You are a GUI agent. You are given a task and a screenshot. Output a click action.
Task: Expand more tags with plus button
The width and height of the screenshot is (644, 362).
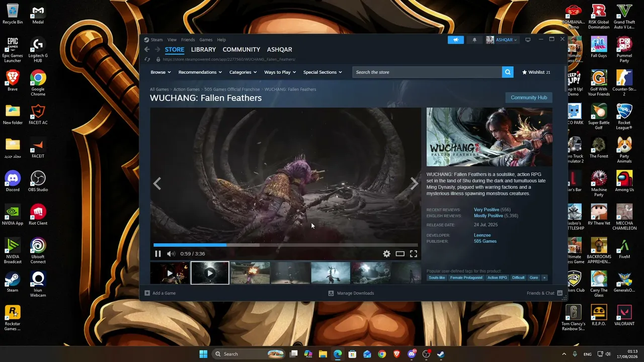(x=544, y=278)
